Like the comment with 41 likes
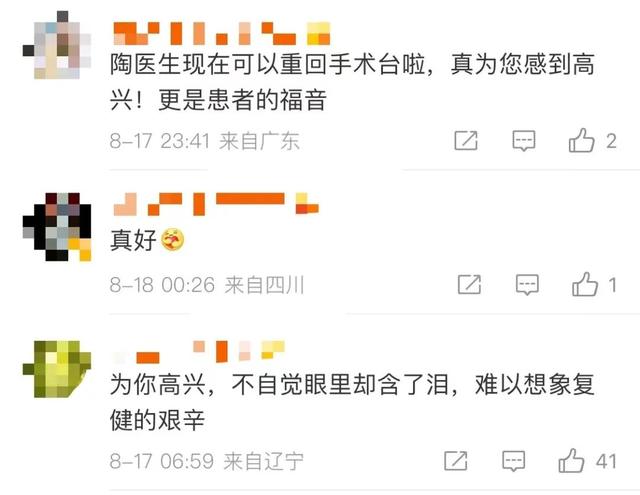640x495 pixels. [571, 461]
